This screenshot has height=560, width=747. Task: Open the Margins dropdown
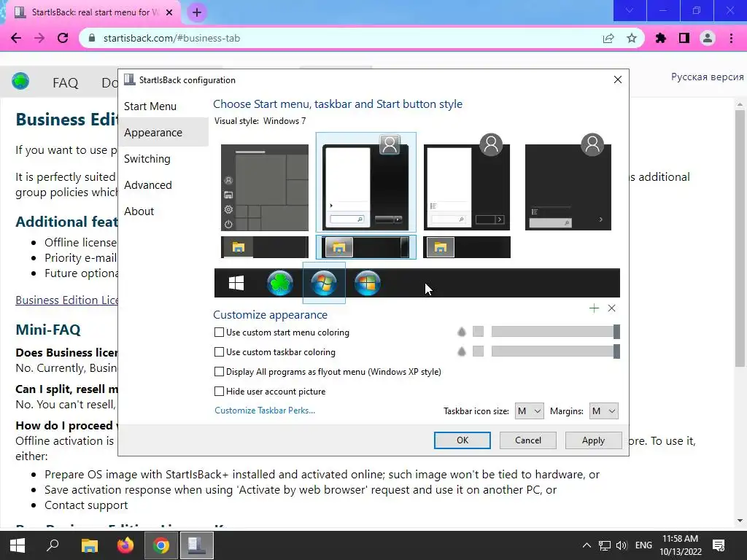pyautogui.click(x=603, y=411)
